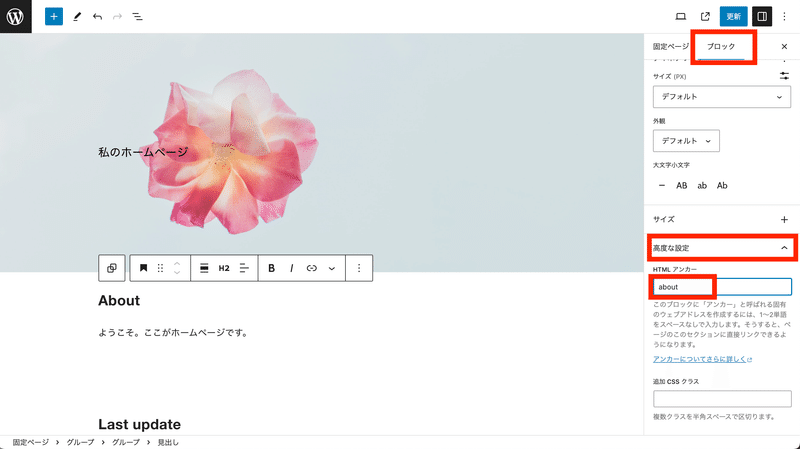Select uppercase AB letter case
800x449 pixels.
[x=682, y=186]
